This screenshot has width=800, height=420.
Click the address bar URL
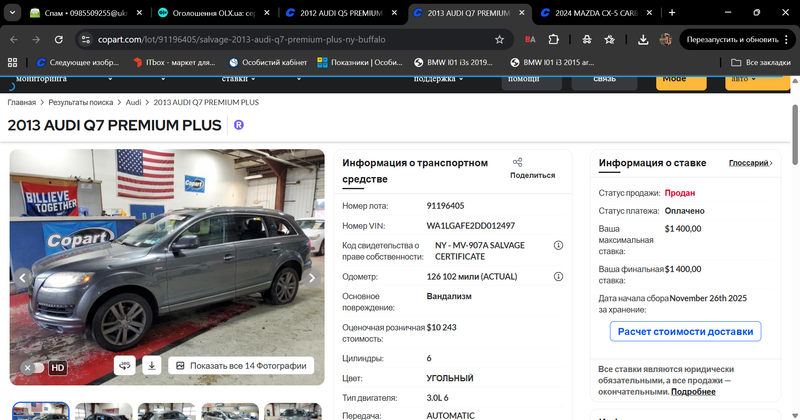(241, 39)
